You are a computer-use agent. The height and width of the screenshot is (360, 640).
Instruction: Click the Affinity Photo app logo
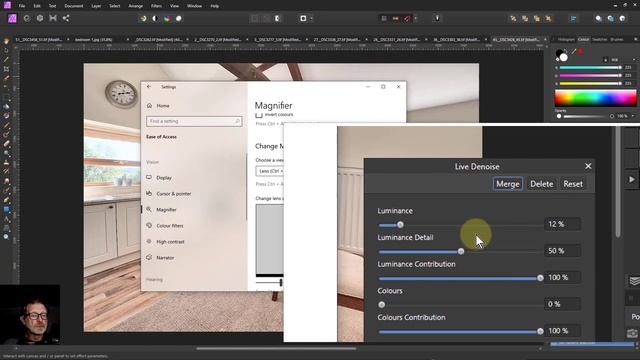tap(7, 5)
